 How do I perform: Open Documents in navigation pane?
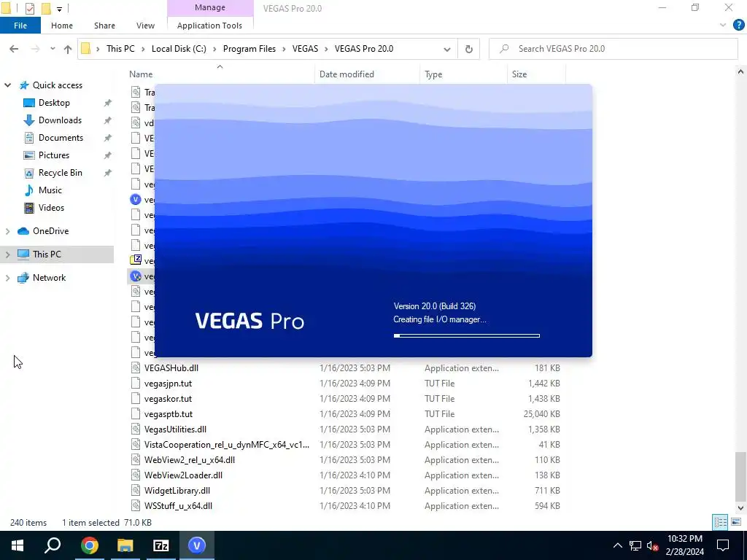[61, 138]
